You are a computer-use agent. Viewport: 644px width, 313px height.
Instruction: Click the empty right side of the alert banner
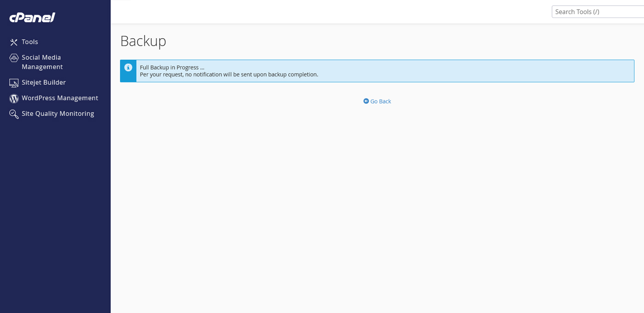(x=506, y=71)
